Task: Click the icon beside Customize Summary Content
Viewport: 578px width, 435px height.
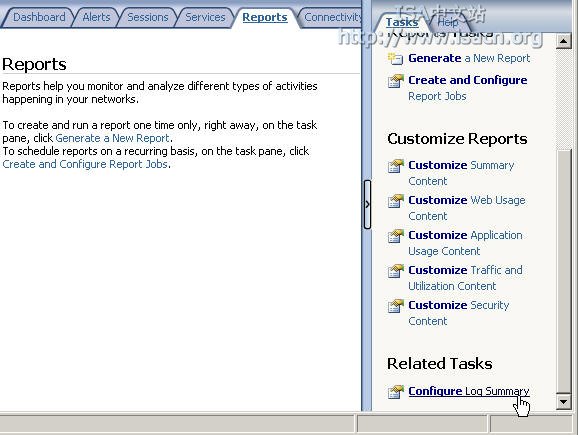Action: tap(396, 166)
